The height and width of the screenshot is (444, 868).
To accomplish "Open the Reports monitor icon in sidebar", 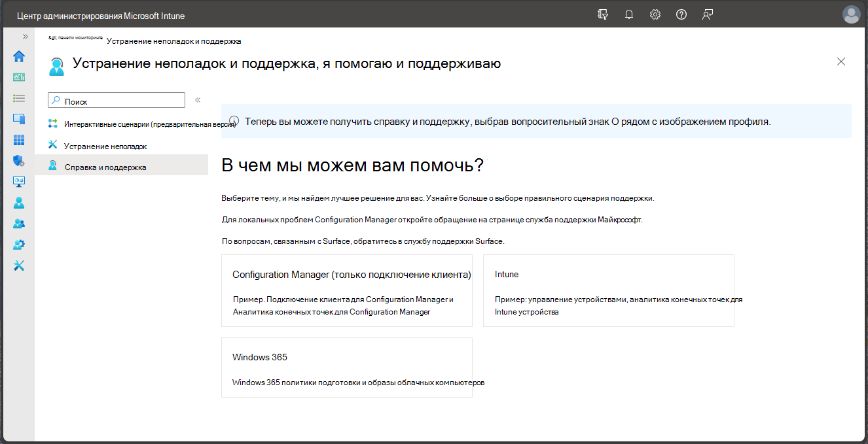I will 19,182.
